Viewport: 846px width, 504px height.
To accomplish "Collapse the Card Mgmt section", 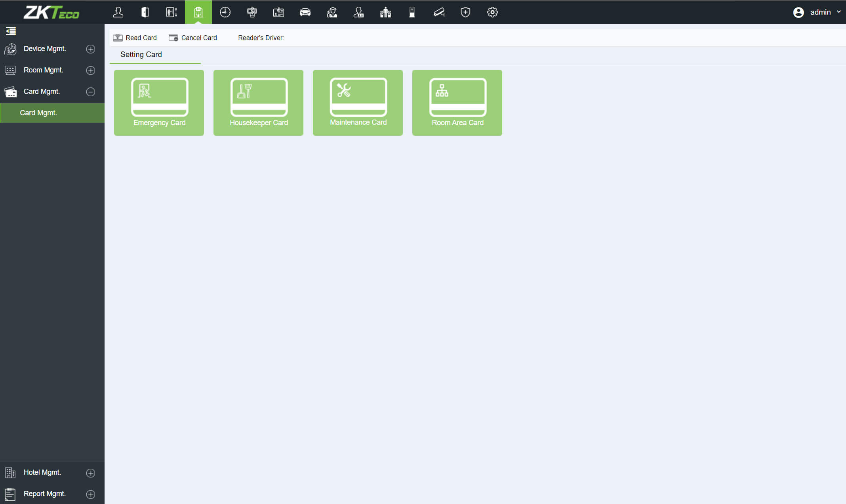I will pyautogui.click(x=90, y=91).
